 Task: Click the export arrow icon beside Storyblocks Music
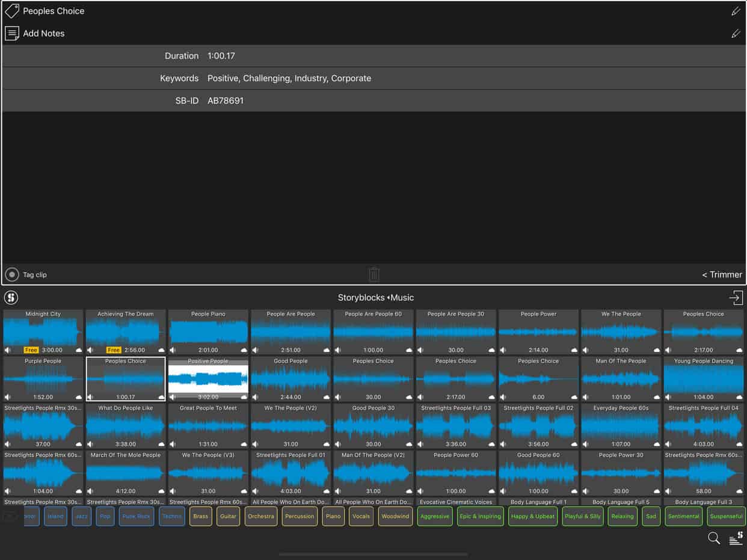pyautogui.click(x=736, y=297)
